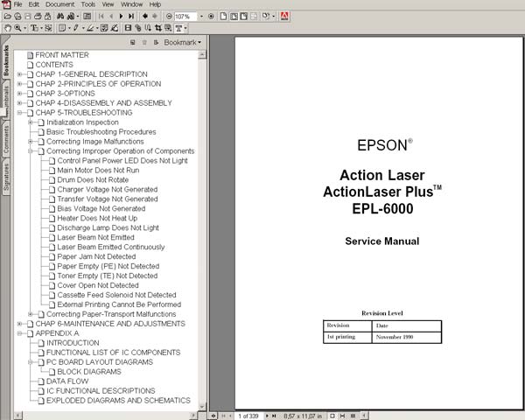Select the TouchUp Text tool
Image resolution: width=525 pixels, height=420 pixels.
(178, 28)
